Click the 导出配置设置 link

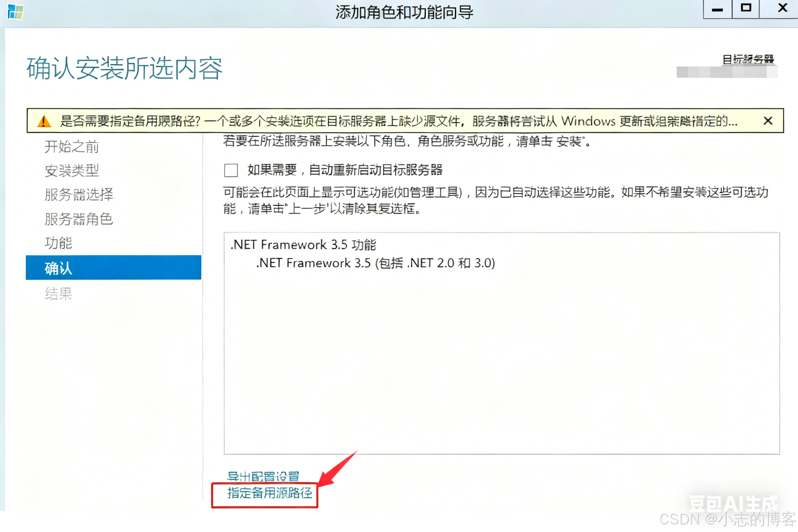pos(263,476)
